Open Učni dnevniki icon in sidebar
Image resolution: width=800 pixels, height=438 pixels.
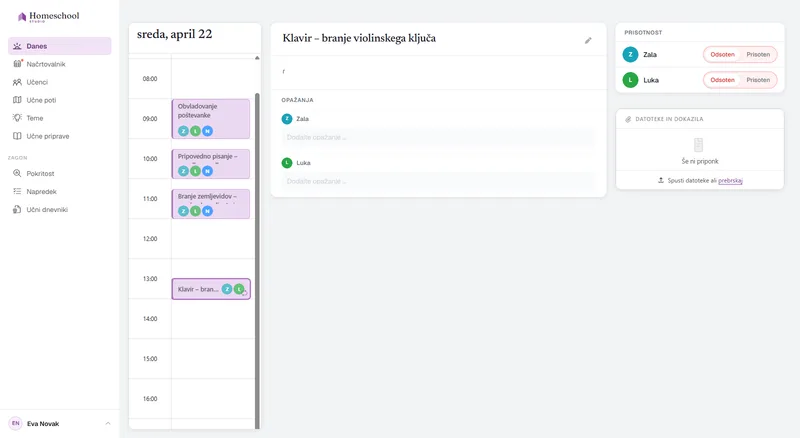coord(17,209)
